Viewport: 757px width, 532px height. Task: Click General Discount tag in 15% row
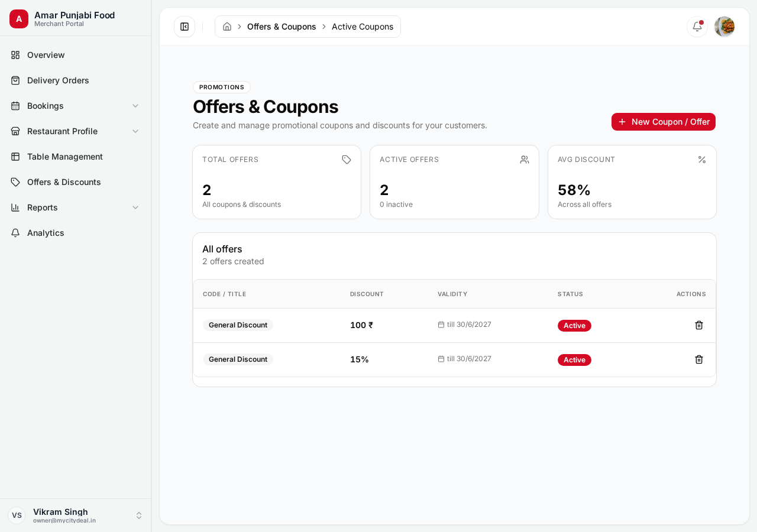point(238,359)
